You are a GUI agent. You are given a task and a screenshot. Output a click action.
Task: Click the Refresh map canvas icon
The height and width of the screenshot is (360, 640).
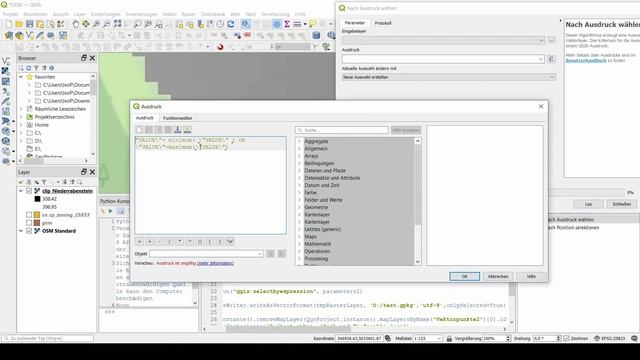231,24
